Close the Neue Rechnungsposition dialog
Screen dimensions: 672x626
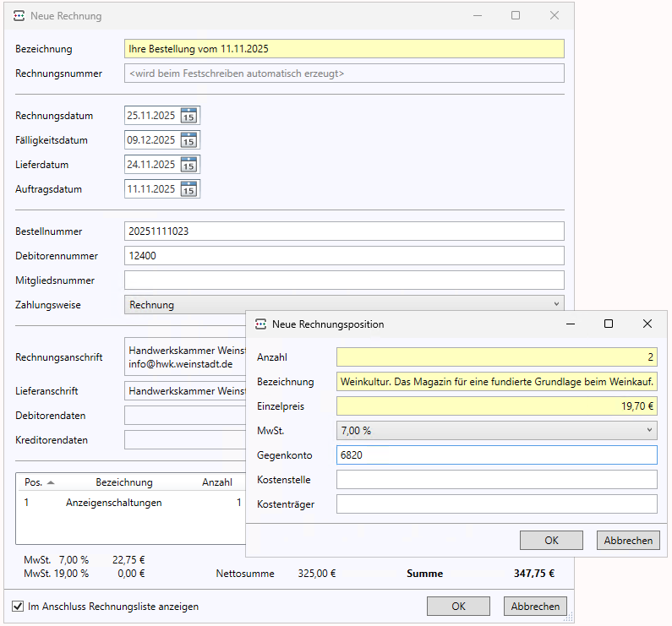(x=647, y=324)
